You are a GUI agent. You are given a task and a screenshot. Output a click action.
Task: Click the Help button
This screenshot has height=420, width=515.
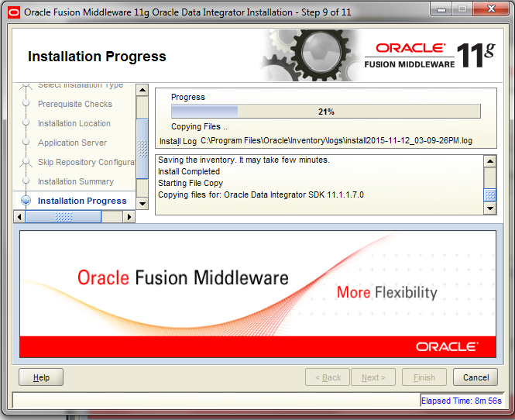[41, 377]
